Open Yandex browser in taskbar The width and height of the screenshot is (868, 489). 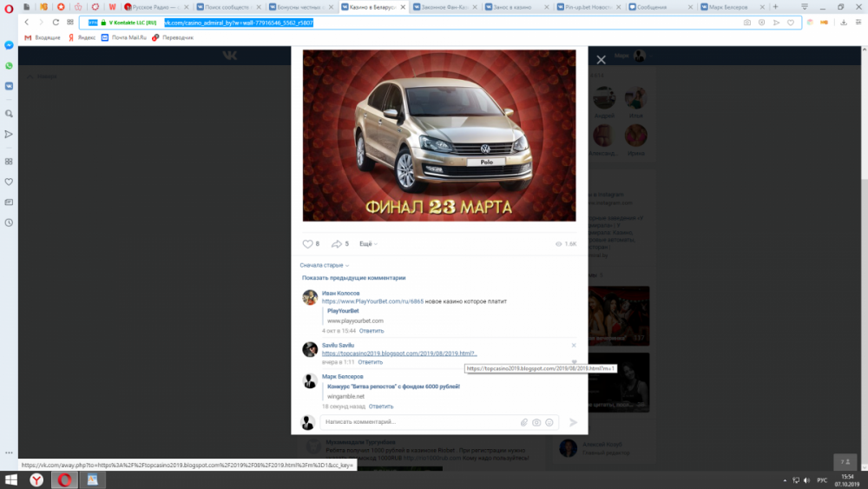tap(36, 479)
